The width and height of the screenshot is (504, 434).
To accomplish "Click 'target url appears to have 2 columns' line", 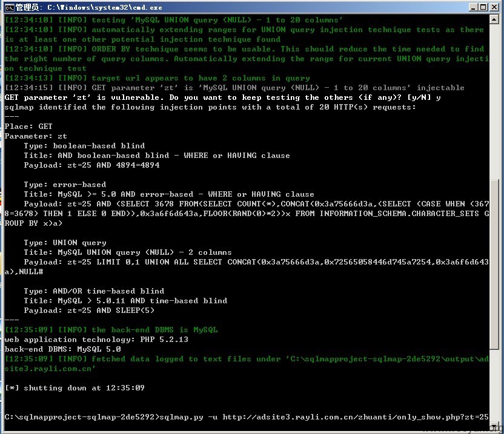I will click(157, 78).
